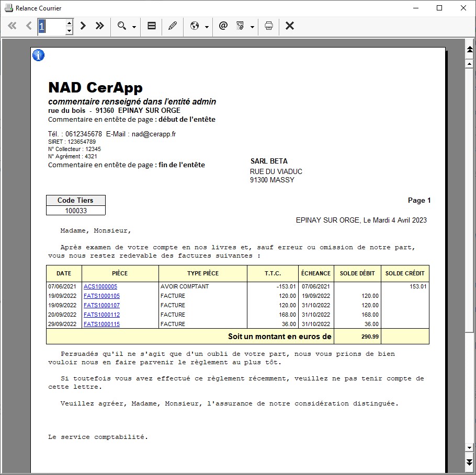Close the preview with the X toolbar icon
The width and height of the screenshot is (476, 475).
(x=290, y=26)
